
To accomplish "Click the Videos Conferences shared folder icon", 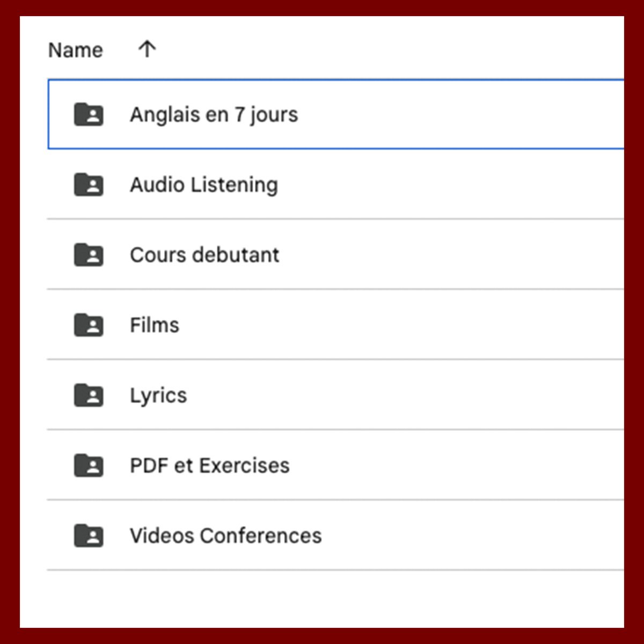I will click(89, 536).
